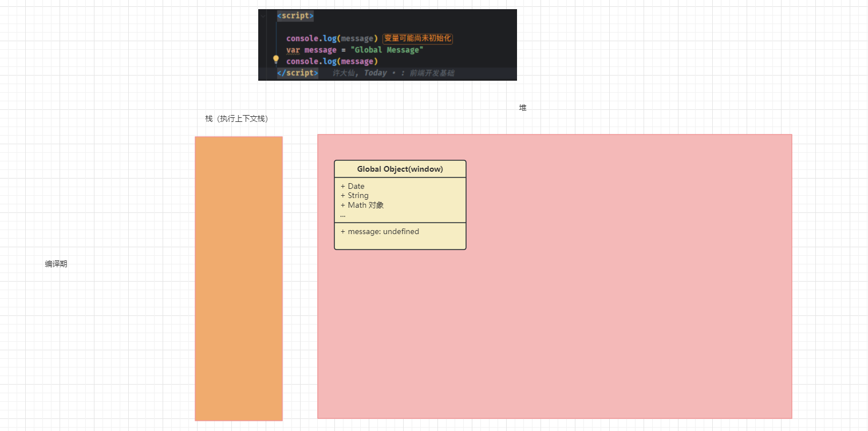Image resolution: width=868 pixels, height=431 pixels.
Task: Select the closing script tag
Action: 297,73
